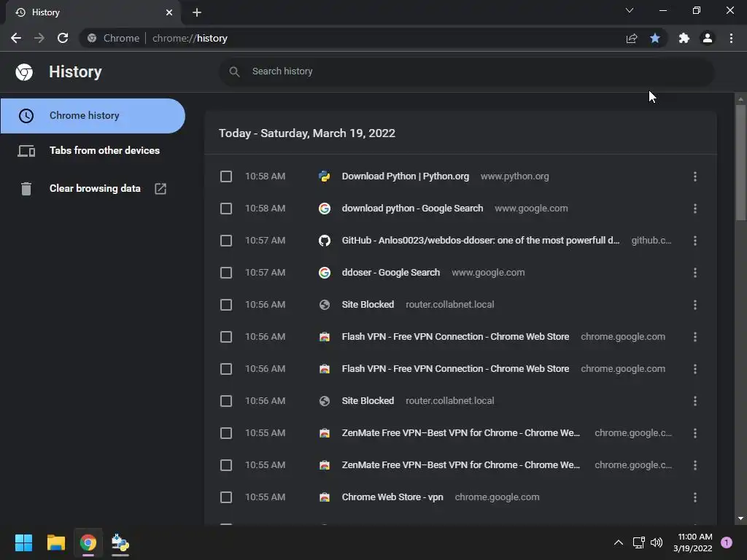Check the first Site Blocked entry checkbox
This screenshot has width=747, height=560.
coord(226,305)
